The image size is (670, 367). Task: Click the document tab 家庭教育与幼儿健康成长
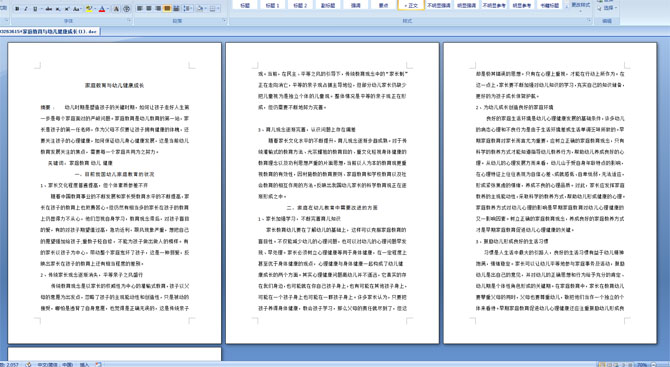[50, 31]
